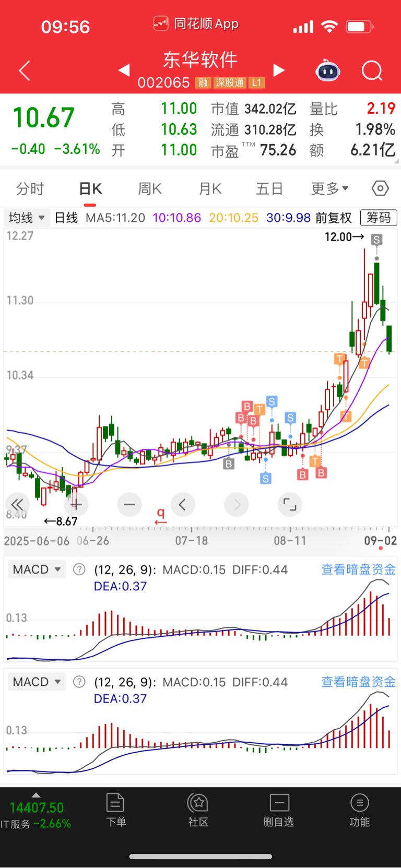Image resolution: width=401 pixels, height=868 pixels.
Task: Expand the index bar up arrow
Action: (x=36, y=795)
